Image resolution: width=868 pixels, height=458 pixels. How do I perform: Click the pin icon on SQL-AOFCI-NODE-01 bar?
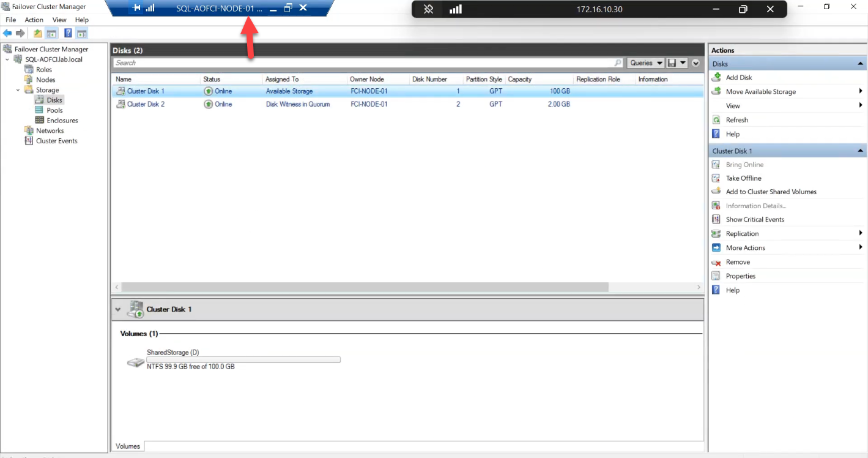136,9
